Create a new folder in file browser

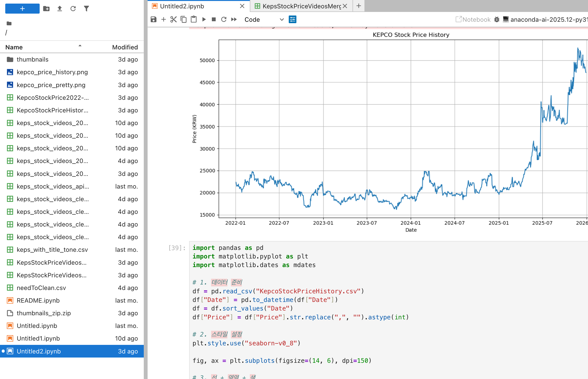(46, 8)
